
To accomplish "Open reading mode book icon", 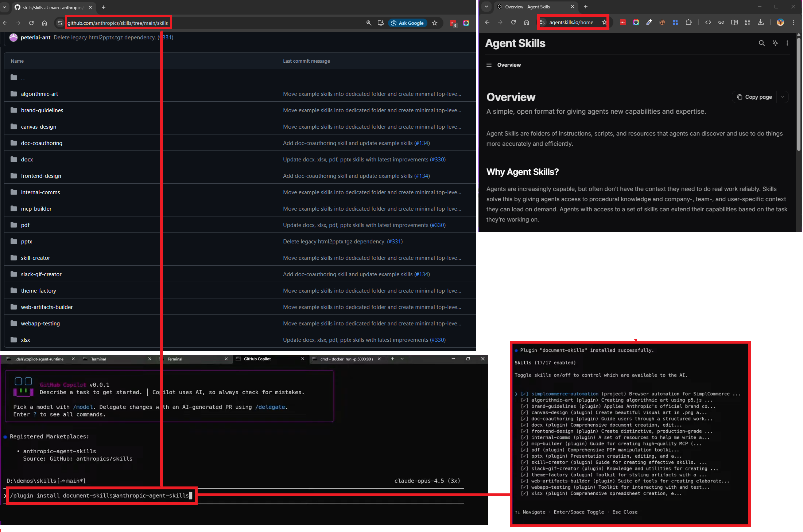I will (734, 22).
